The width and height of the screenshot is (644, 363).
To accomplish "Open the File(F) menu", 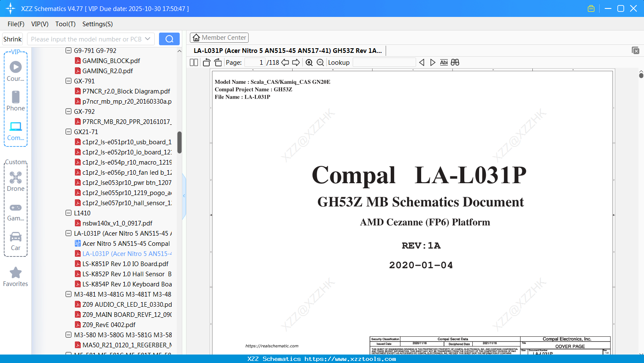I will click(x=16, y=24).
